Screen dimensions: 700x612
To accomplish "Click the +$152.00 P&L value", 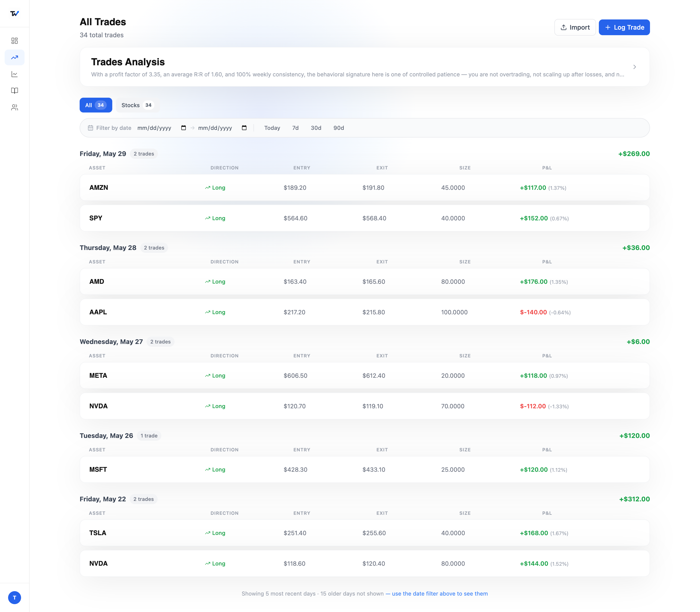I will click(534, 218).
